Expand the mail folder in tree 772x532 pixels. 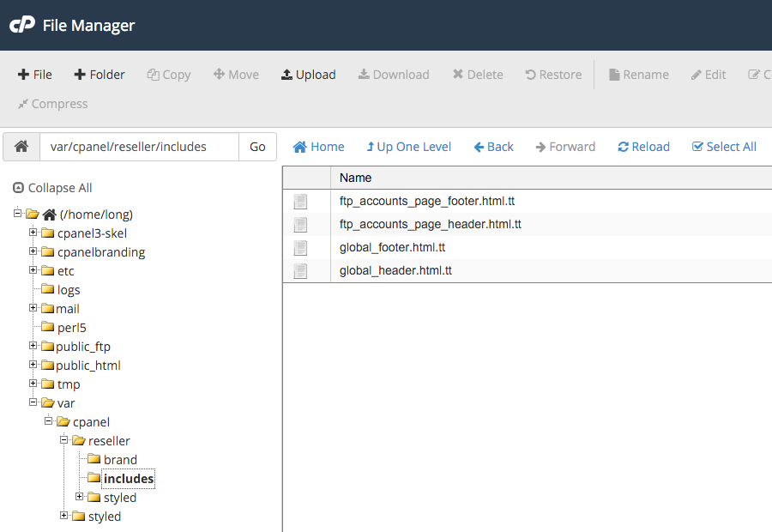pyautogui.click(x=33, y=308)
